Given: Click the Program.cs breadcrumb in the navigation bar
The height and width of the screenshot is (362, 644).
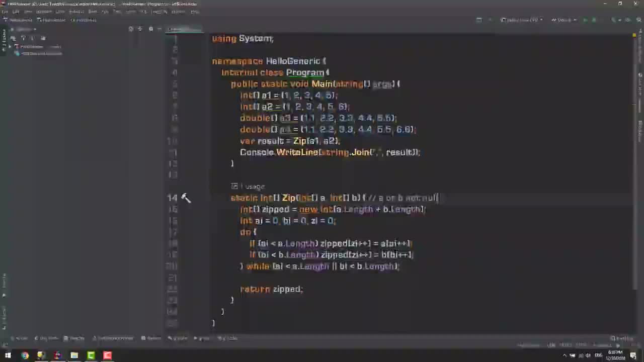Looking at the screenshot, I should (84, 20).
